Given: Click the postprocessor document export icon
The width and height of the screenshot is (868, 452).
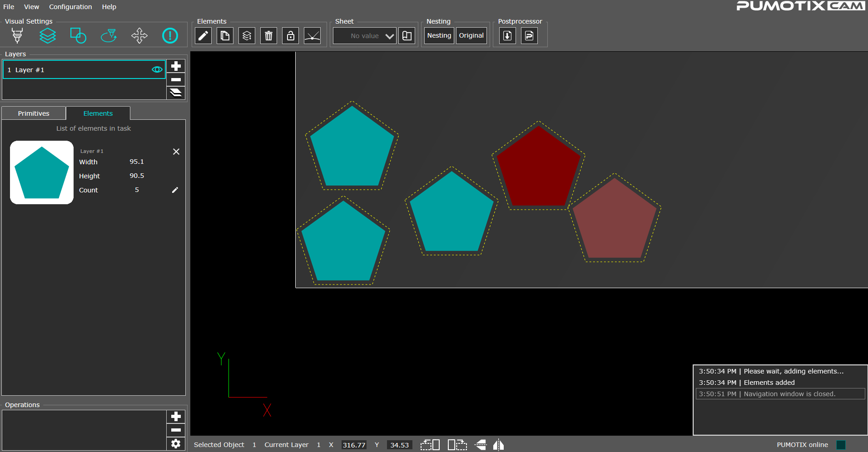Looking at the screenshot, I should 529,35.
